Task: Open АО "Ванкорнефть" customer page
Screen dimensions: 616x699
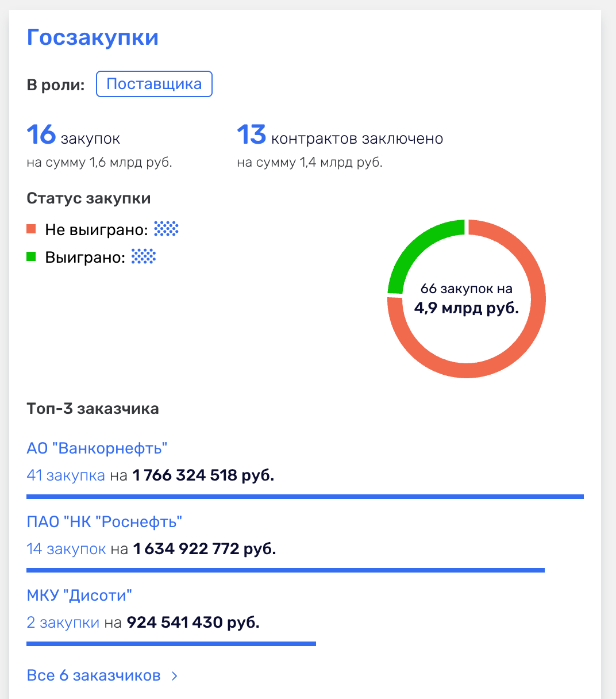Action: [97, 448]
